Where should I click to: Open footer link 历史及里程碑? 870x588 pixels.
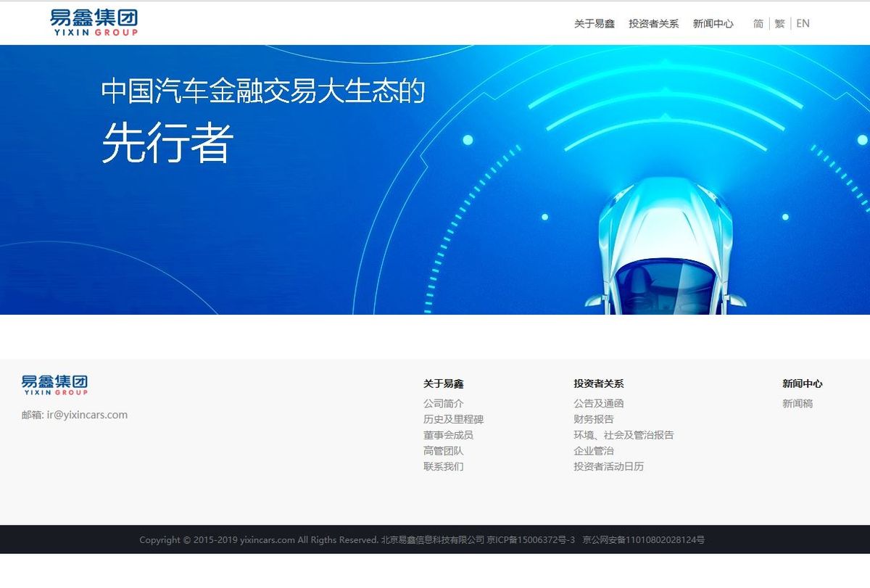pos(454,419)
